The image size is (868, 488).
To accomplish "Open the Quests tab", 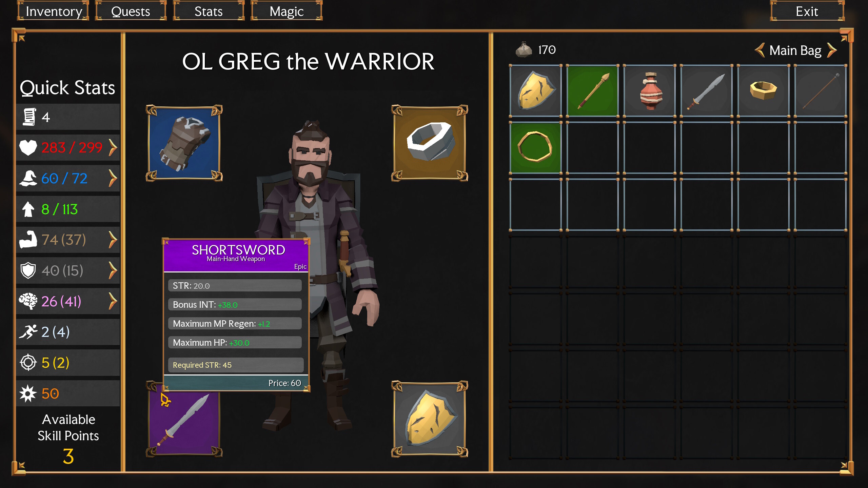I will click(x=131, y=11).
